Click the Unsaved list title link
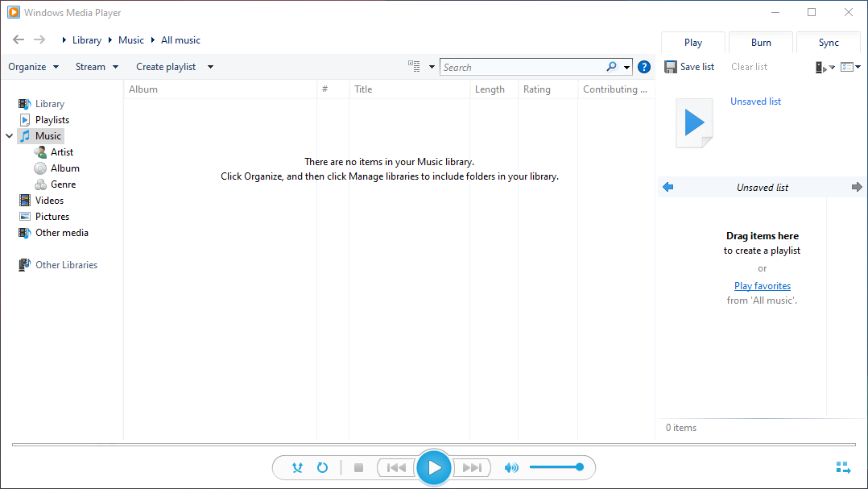Viewport: 868px width, 489px height. point(755,102)
